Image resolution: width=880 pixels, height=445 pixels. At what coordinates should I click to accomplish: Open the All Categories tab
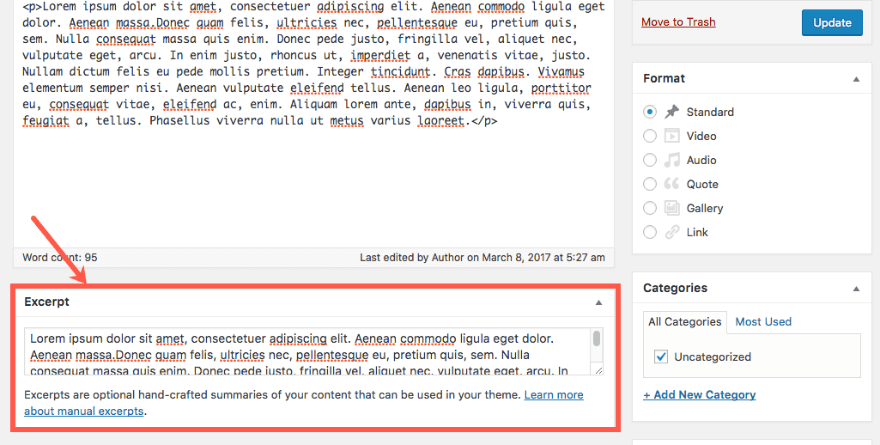click(x=685, y=322)
